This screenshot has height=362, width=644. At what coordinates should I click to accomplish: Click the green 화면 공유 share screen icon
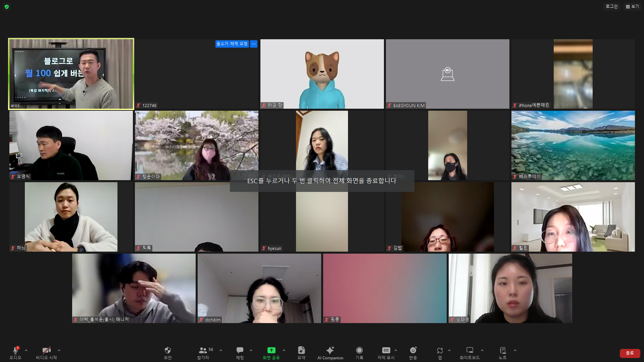tap(271, 350)
